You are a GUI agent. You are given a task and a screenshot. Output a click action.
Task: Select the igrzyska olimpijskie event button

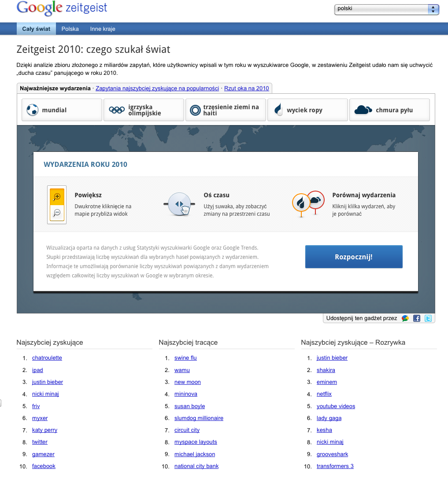pos(144,110)
